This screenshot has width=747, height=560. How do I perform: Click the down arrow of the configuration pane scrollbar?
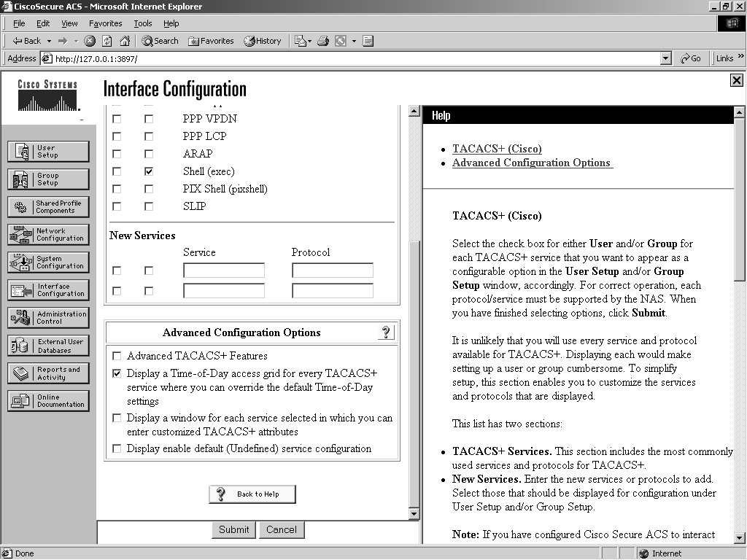coord(414,514)
